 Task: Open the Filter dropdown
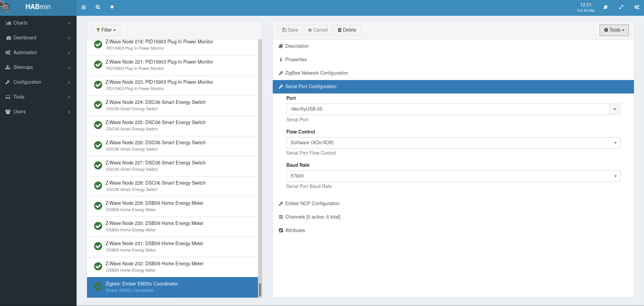click(106, 30)
